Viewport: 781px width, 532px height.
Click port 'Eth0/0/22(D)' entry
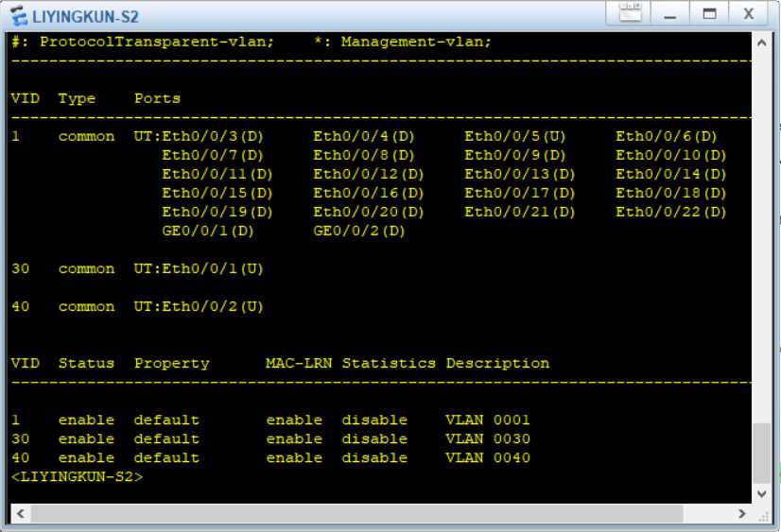pos(671,212)
